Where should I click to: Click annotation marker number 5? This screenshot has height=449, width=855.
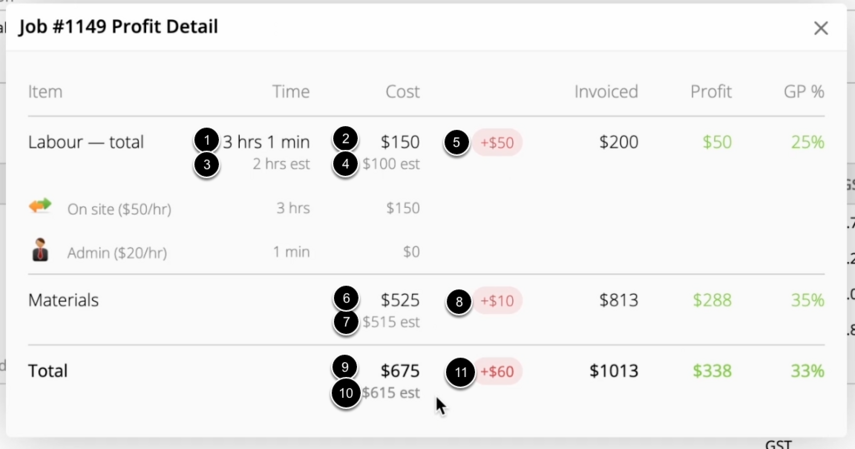(456, 143)
